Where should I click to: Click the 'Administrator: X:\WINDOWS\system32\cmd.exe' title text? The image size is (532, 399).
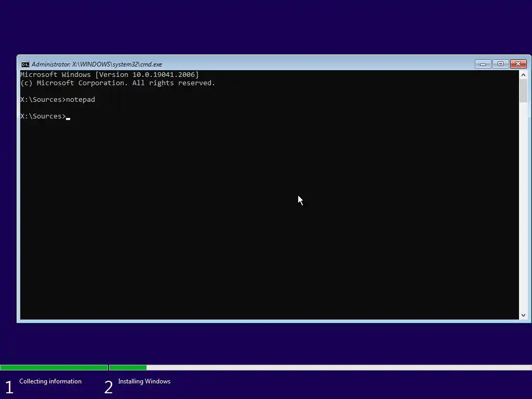[x=97, y=64]
